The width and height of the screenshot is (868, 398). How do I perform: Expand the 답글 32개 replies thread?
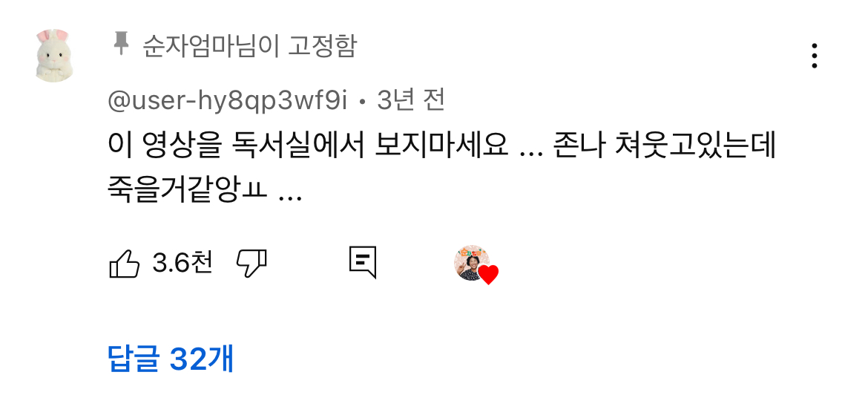(x=171, y=359)
